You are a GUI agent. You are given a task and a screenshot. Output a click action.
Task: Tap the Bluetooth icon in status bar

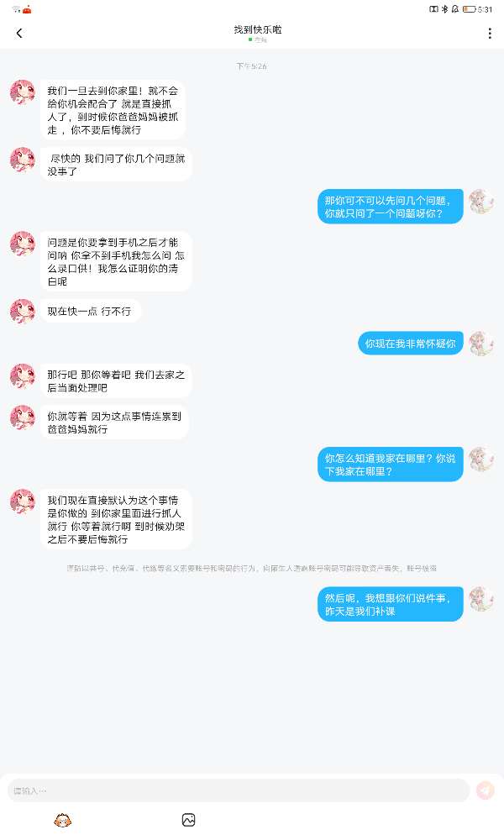[444, 9]
